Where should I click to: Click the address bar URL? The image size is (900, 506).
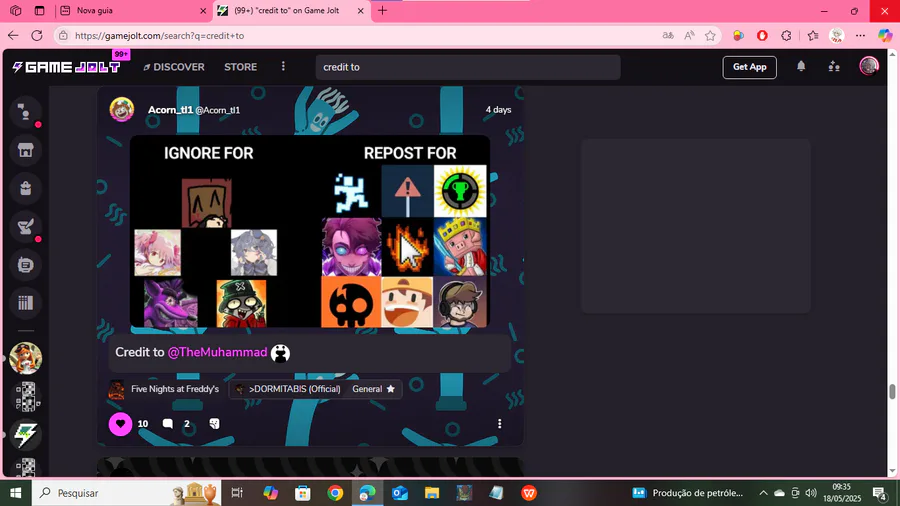pyautogui.click(x=160, y=36)
